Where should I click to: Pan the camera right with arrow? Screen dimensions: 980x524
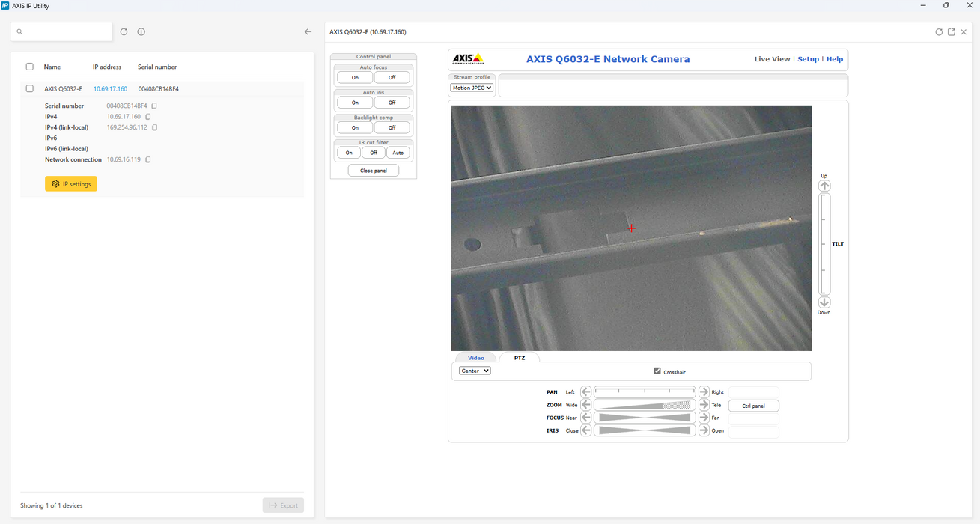704,392
